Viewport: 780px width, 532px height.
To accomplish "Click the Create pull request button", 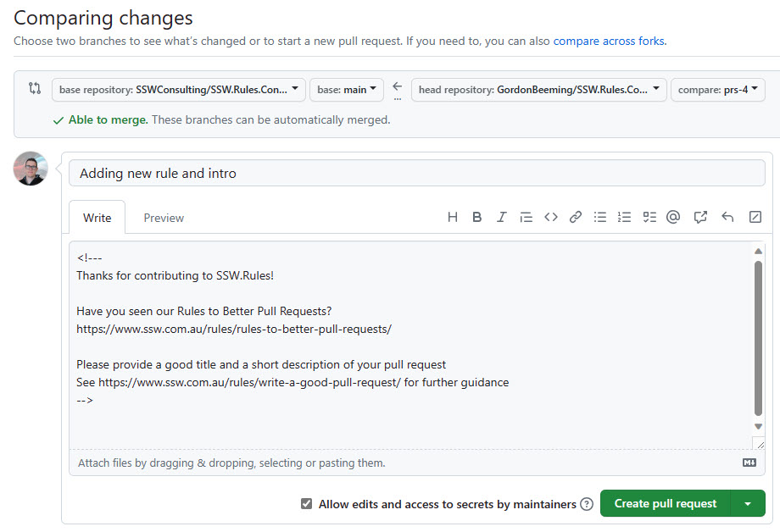I will (665, 503).
